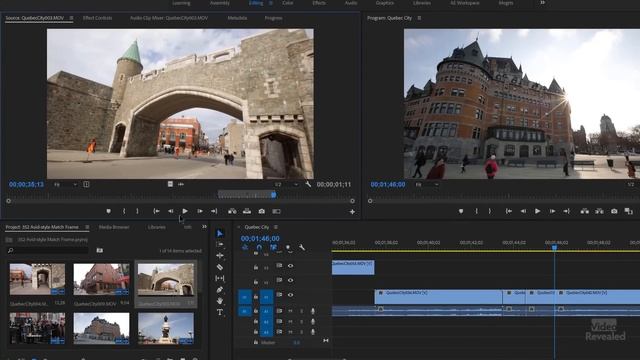Viewport: 640px width, 360px height.
Task: Switch to the Libraries panel tab
Action: coord(157,227)
